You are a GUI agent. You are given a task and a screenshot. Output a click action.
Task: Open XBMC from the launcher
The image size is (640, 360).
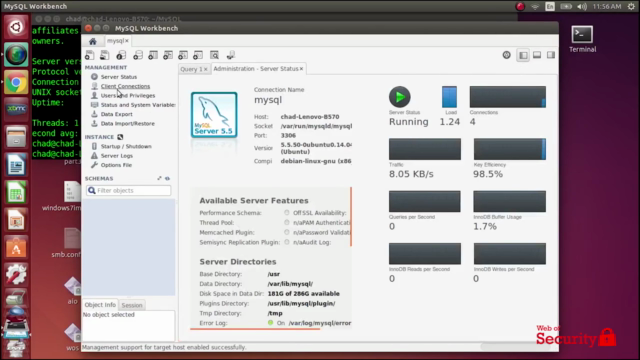16,109
